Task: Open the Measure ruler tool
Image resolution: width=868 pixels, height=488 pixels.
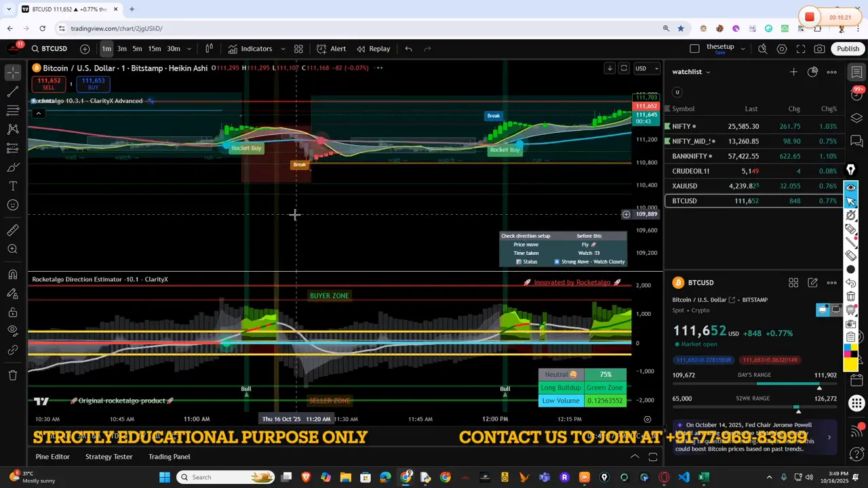Action: (12, 228)
